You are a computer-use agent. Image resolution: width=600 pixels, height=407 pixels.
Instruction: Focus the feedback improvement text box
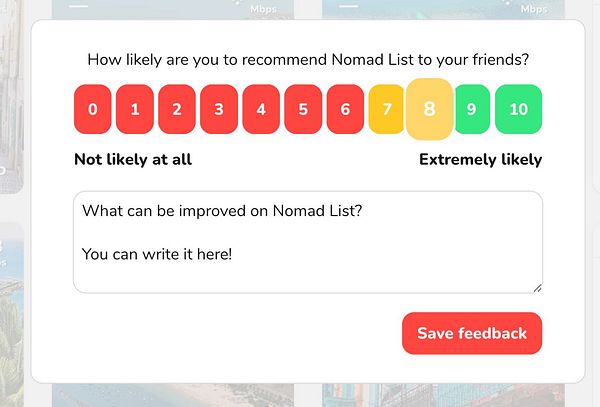tap(308, 242)
